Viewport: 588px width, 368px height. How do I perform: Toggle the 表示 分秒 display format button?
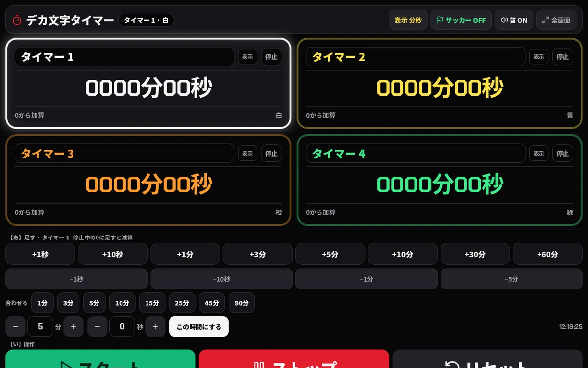coord(408,20)
